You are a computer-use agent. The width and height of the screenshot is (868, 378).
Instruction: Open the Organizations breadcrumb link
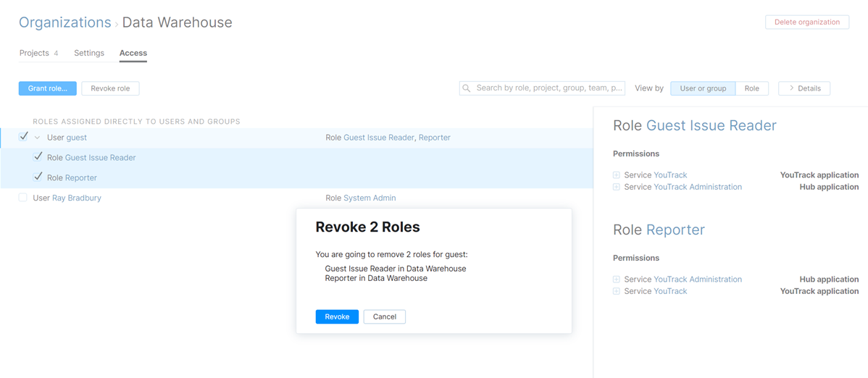point(65,22)
